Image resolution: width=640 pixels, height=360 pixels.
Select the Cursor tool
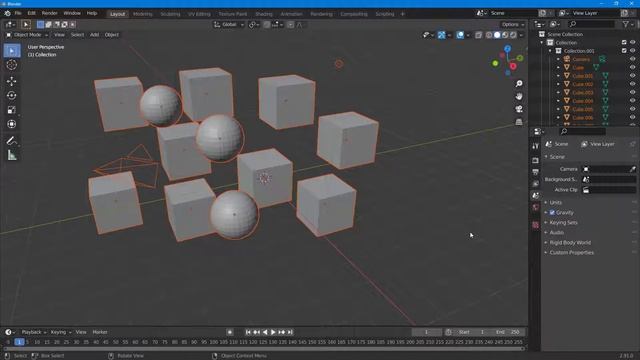coord(12,64)
